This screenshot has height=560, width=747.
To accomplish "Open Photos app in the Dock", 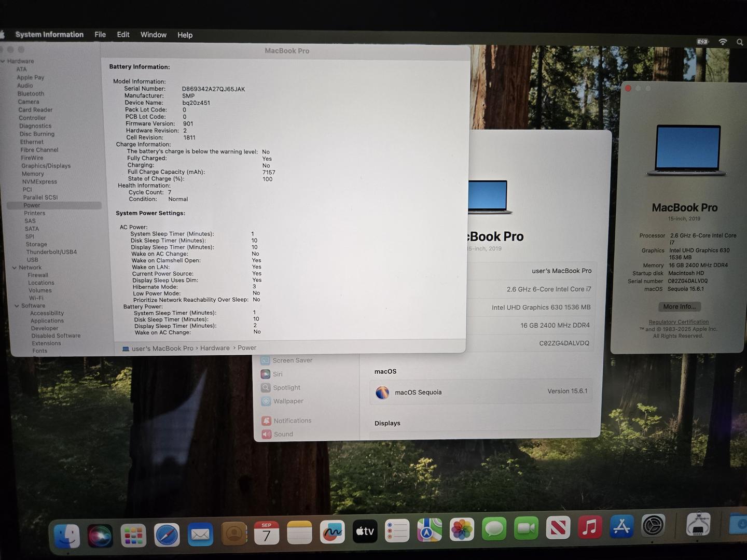I will [462, 530].
